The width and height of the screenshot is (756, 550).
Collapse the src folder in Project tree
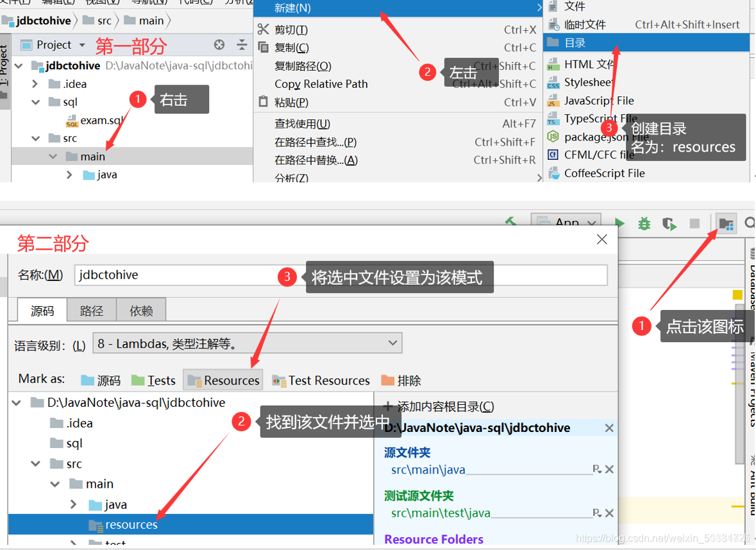point(36,139)
